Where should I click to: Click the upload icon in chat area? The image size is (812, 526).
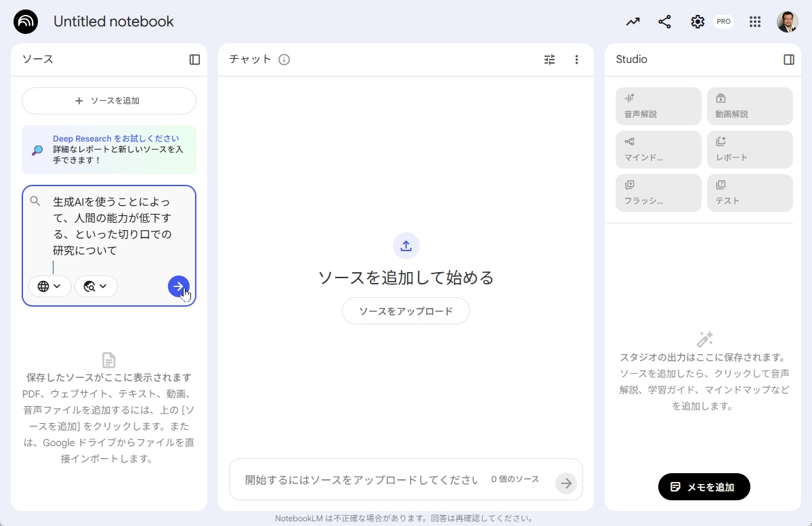pos(406,245)
